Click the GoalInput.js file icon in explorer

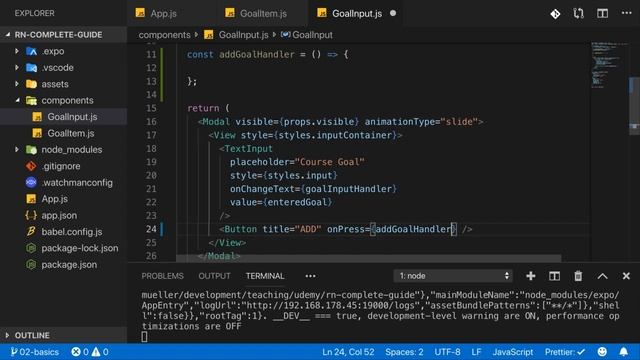click(37, 117)
